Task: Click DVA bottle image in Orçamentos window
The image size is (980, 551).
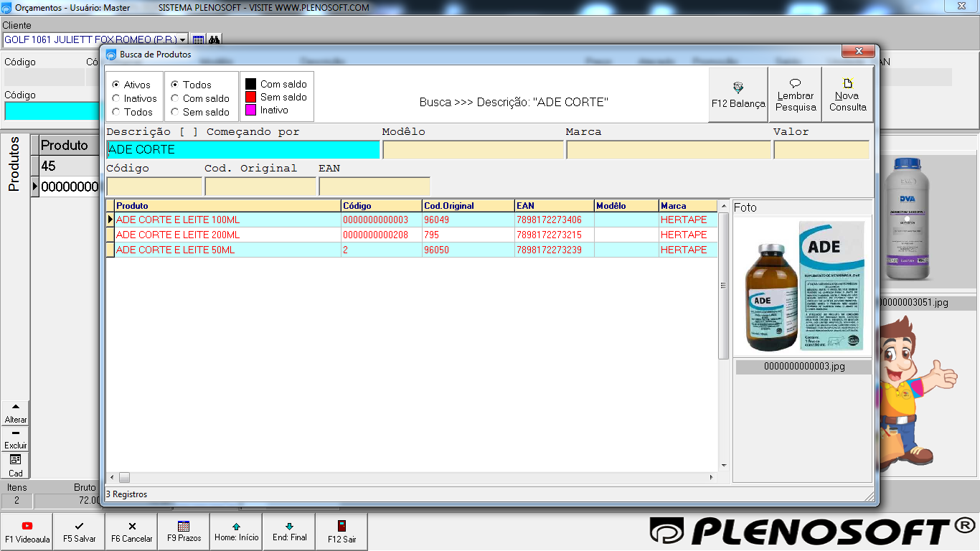Action: [909, 219]
